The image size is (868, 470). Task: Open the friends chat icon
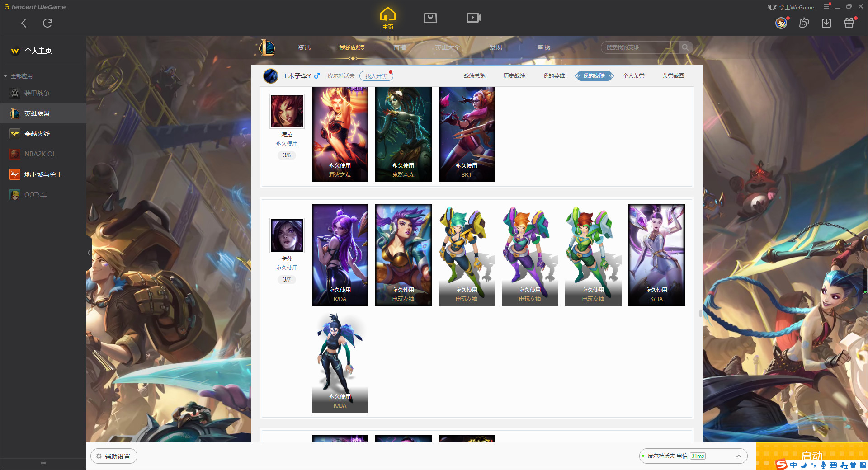coord(804,23)
